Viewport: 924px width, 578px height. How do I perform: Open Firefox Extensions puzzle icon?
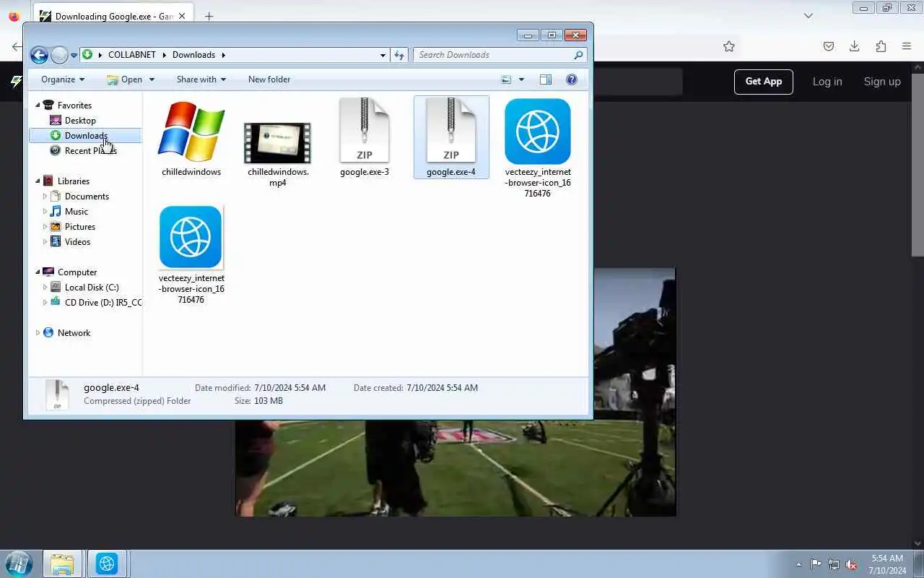tap(881, 46)
